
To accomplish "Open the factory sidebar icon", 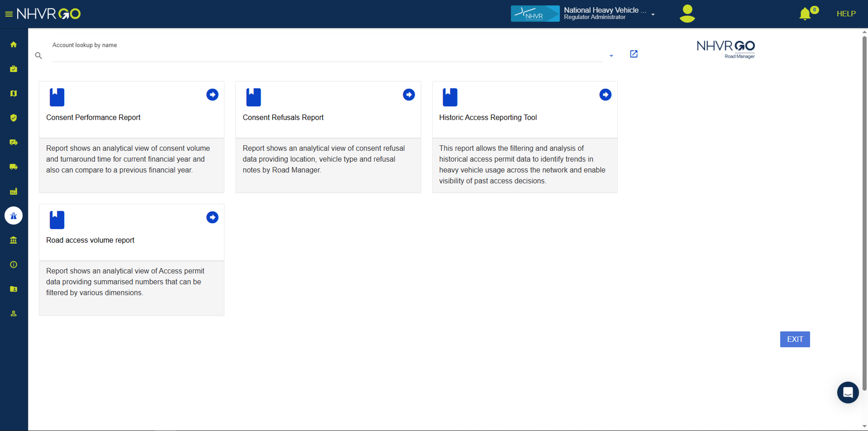I will (x=13, y=191).
